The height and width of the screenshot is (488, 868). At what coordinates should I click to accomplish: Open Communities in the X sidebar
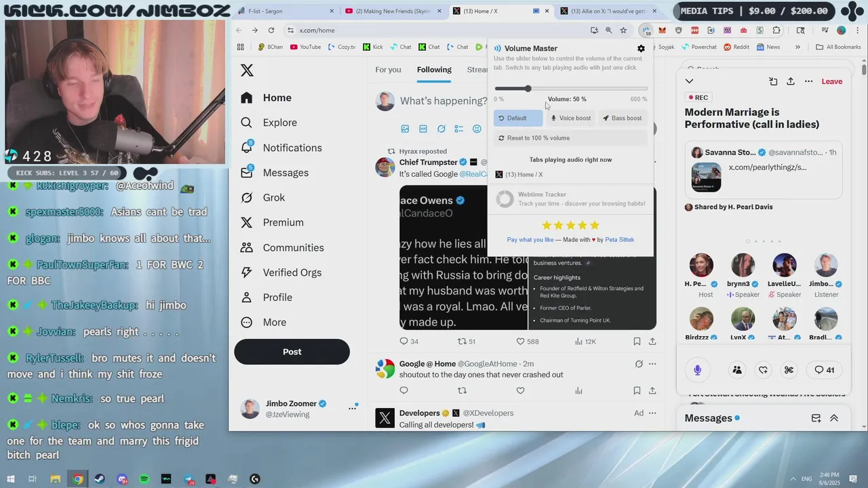(x=282, y=247)
